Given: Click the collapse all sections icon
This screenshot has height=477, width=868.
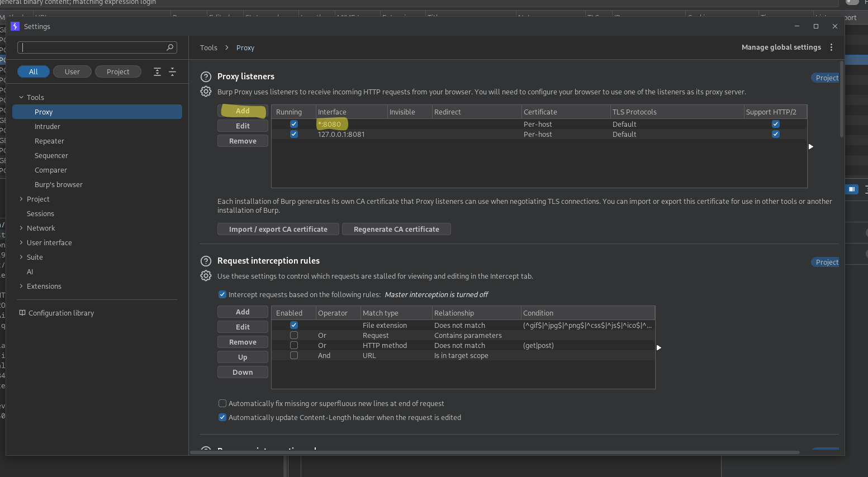Looking at the screenshot, I should 172,71.
